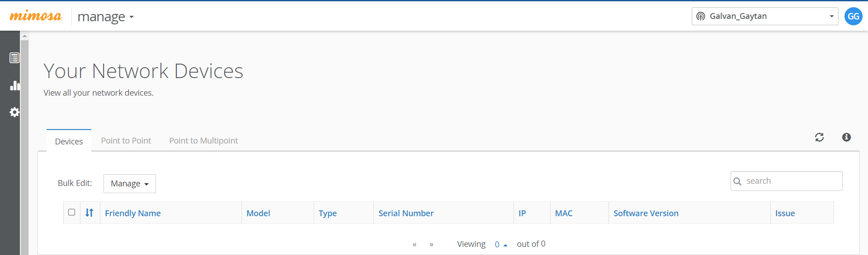This screenshot has width=868, height=255.
Task: Click the sort arrows icon in table header
Action: (x=90, y=213)
